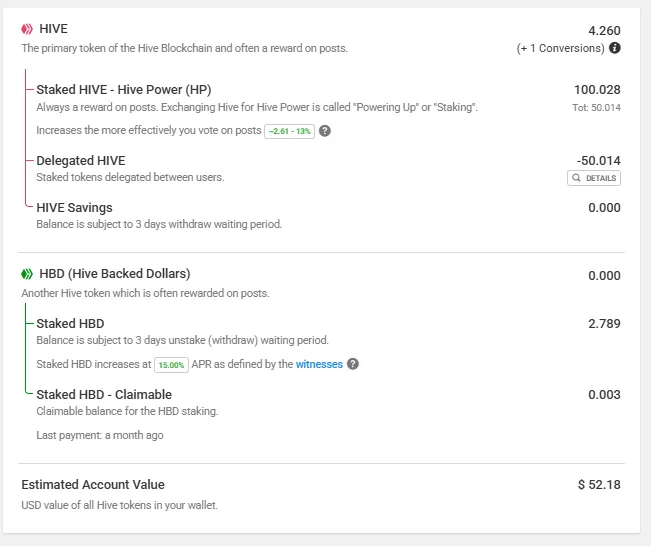The width and height of the screenshot is (651, 546).
Task: Follow the witnesses link
Action: click(x=319, y=364)
